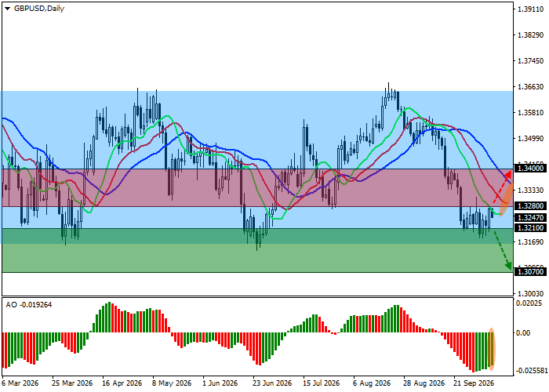Click the 1.39110 price axis label
This screenshot has width=549, height=392.
coord(530,9)
